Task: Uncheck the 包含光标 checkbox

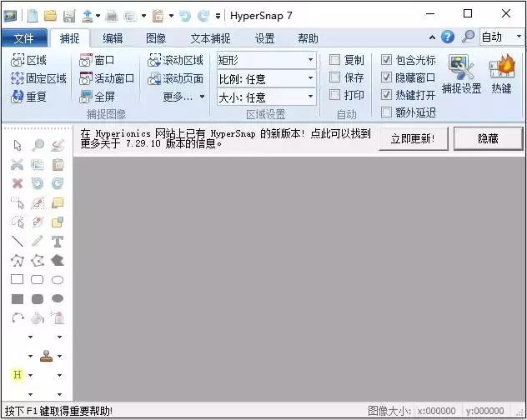Action: (387, 60)
